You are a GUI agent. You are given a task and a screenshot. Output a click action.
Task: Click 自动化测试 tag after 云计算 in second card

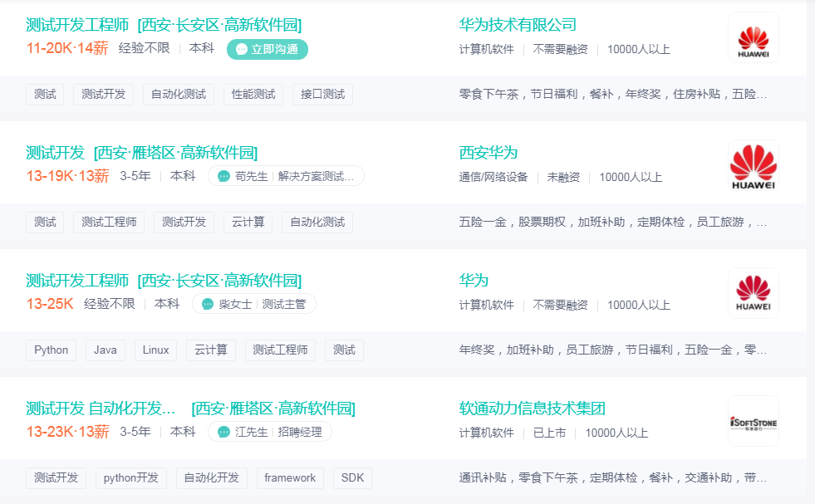click(317, 223)
